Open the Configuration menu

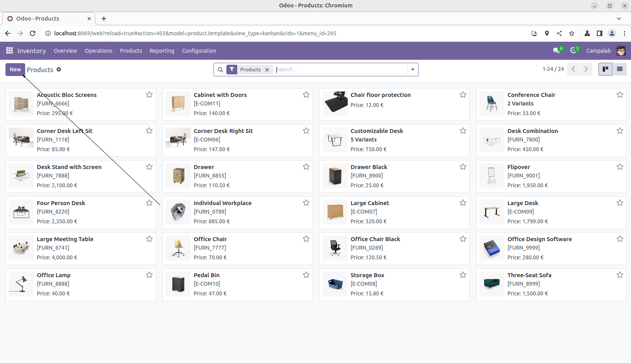click(x=199, y=51)
